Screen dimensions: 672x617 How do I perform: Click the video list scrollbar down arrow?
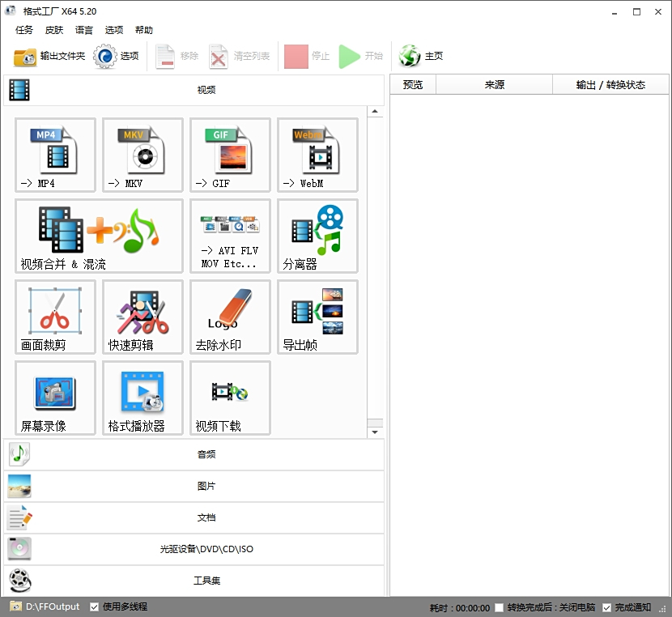click(375, 432)
